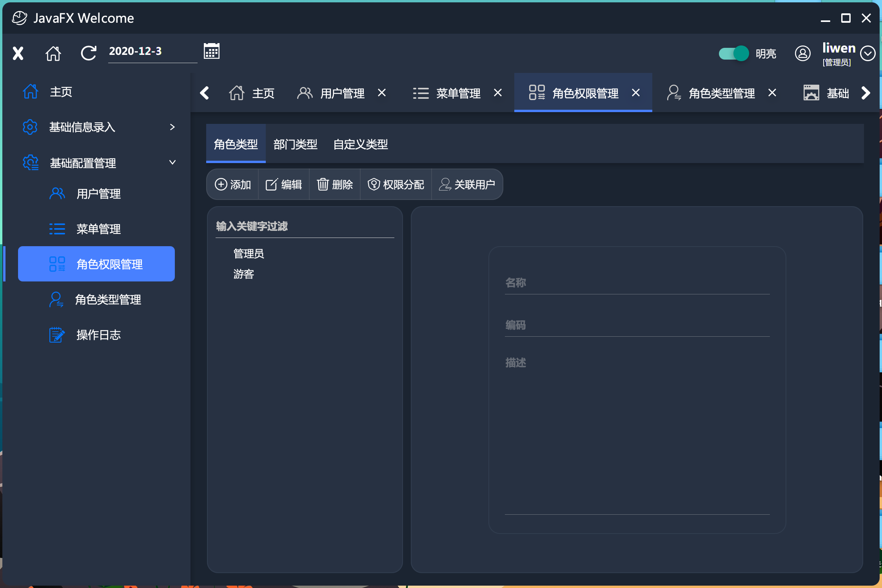This screenshot has height=588, width=882.
Task: Switch to the 部门类型 tab
Action: click(295, 144)
